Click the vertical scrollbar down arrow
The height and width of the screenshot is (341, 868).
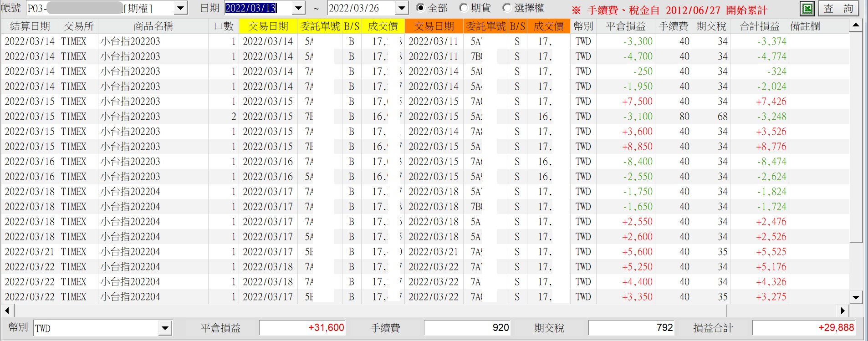point(856,298)
